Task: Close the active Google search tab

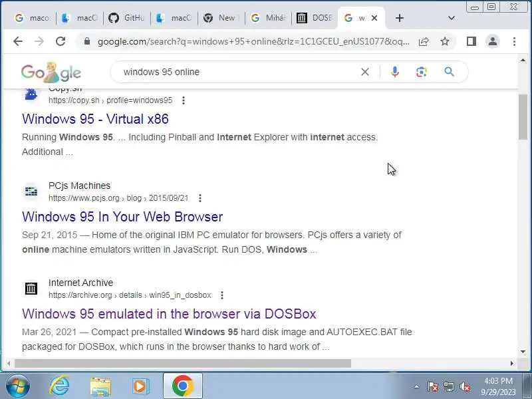Action: point(374,18)
